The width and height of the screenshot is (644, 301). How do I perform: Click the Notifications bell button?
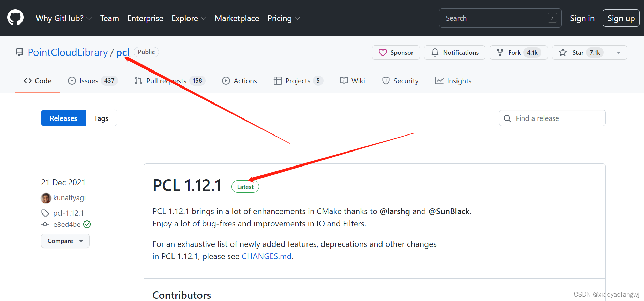(454, 52)
